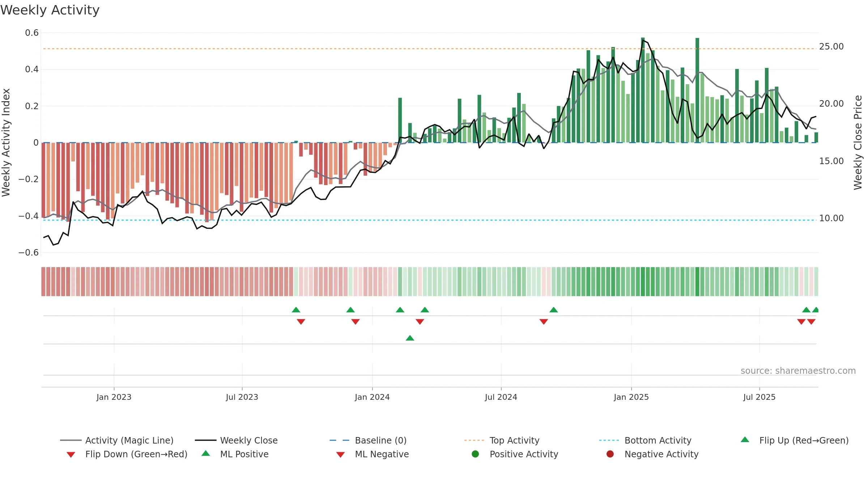Click the Jan 2023 x-axis label
Screen dimensions: 868x488
click(114, 397)
